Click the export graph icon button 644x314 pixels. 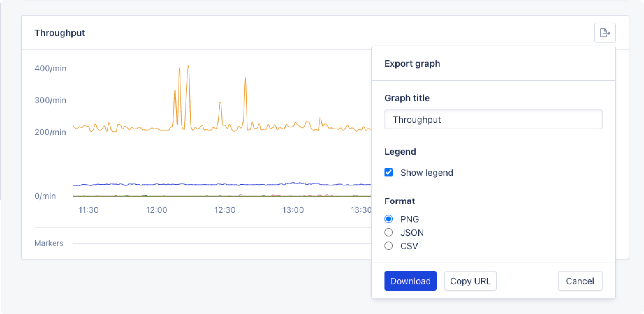pyautogui.click(x=605, y=33)
